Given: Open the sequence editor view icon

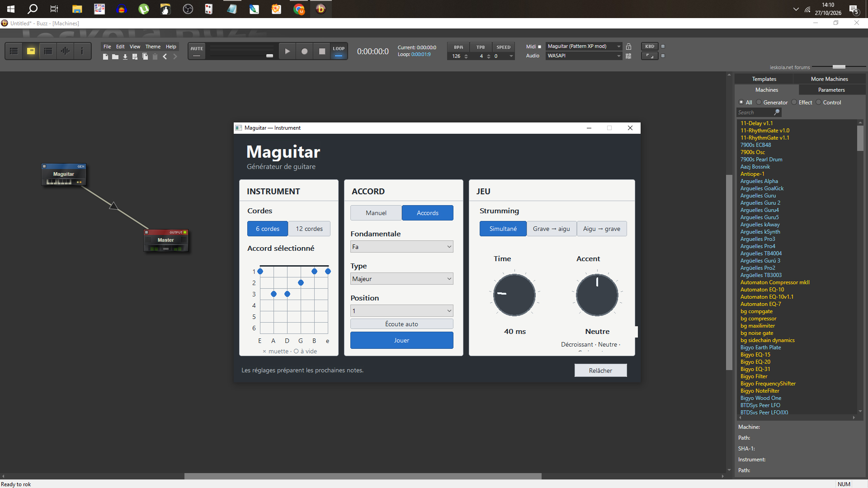Looking at the screenshot, I should [x=48, y=51].
